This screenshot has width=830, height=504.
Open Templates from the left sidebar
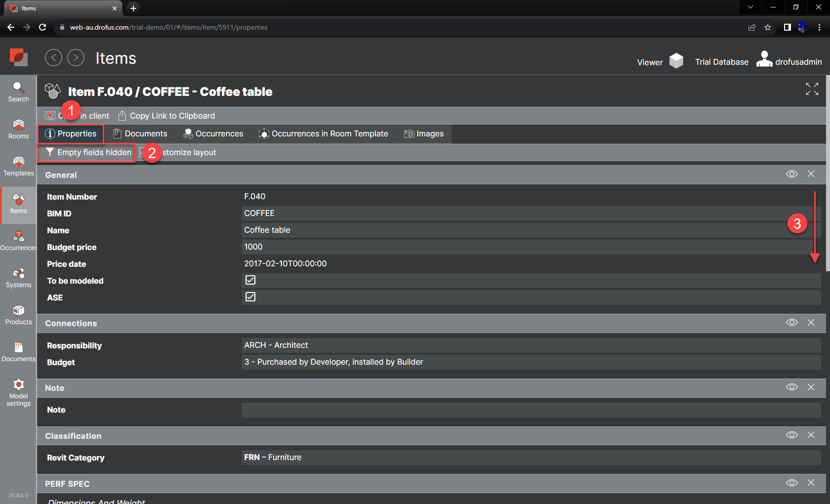coord(18,166)
